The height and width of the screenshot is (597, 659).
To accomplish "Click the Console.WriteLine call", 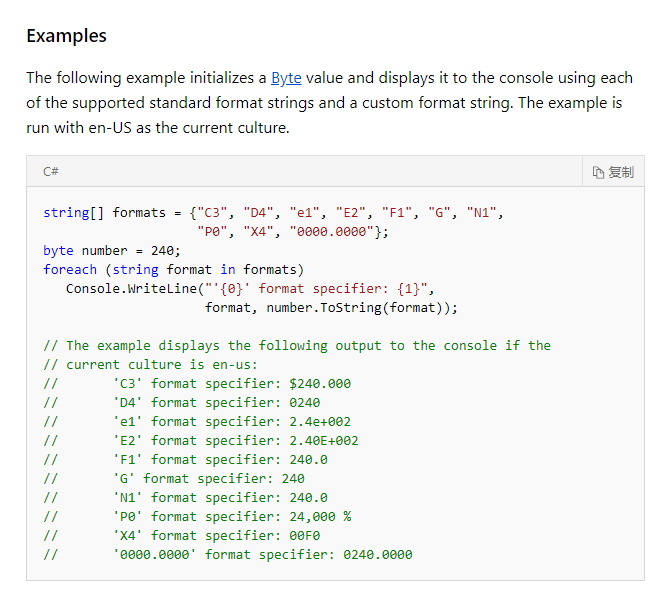I will [131, 289].
